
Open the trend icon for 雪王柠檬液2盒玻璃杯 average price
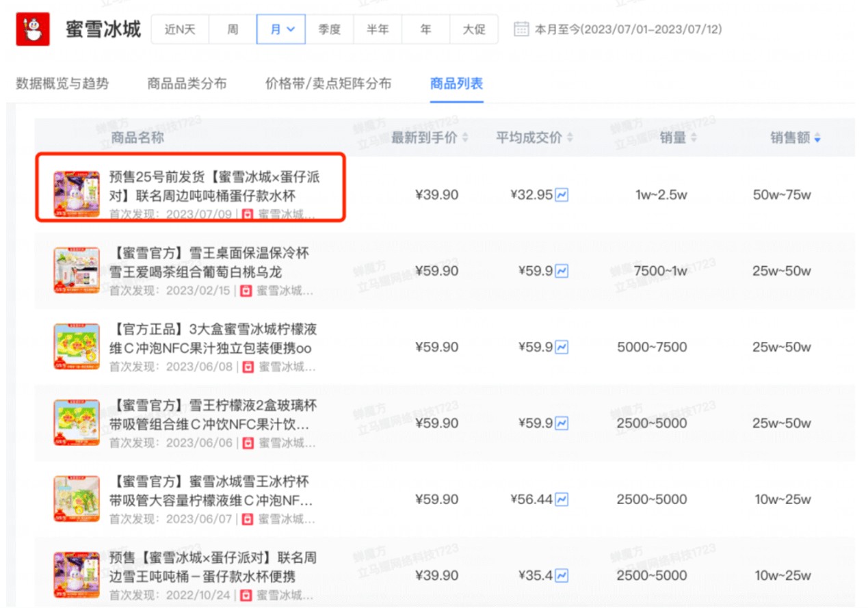click(562, 423)
